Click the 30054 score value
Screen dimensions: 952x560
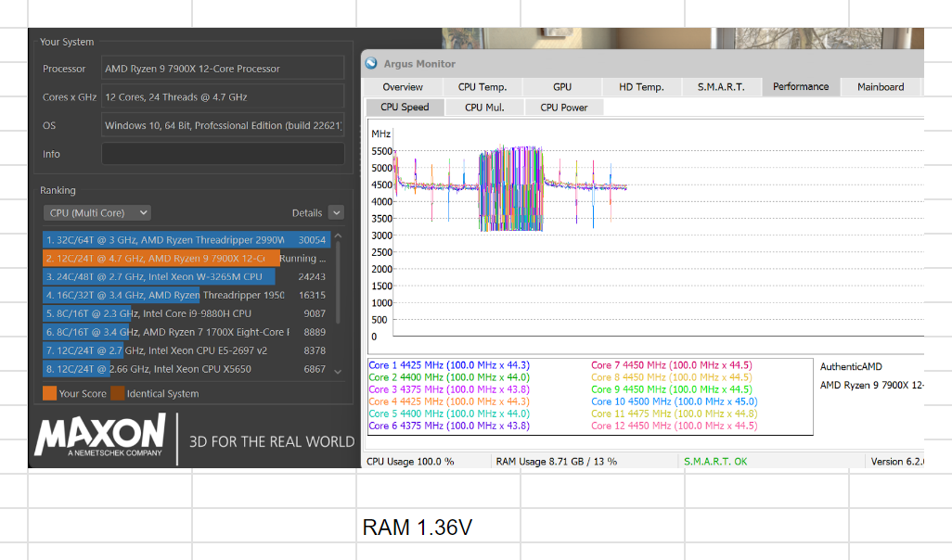tap(312, 239)
